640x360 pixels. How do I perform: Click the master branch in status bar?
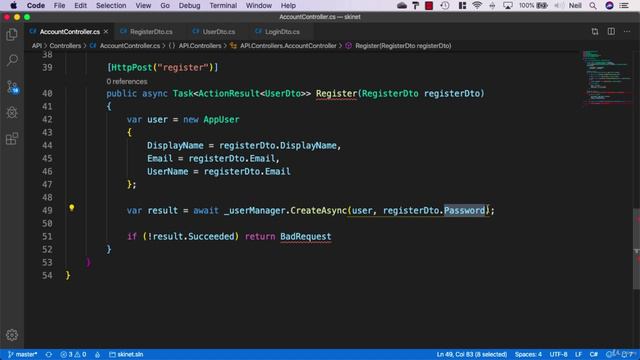pyautogui.click(x=22, y=354)
